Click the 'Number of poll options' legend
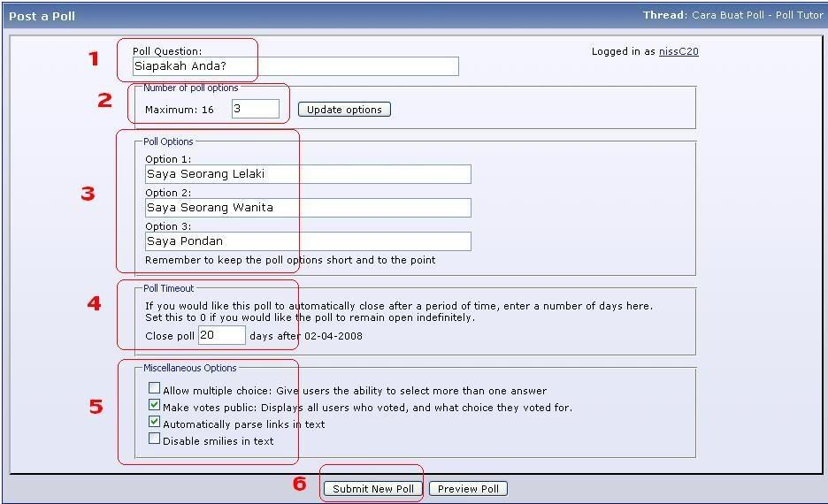828x504 pixels. pos(190,88)
